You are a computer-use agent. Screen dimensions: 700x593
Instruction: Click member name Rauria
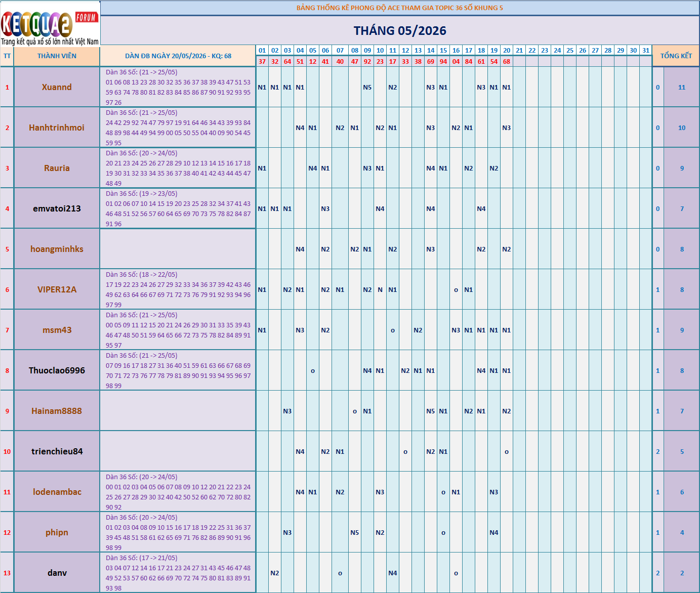coord(57,168)
